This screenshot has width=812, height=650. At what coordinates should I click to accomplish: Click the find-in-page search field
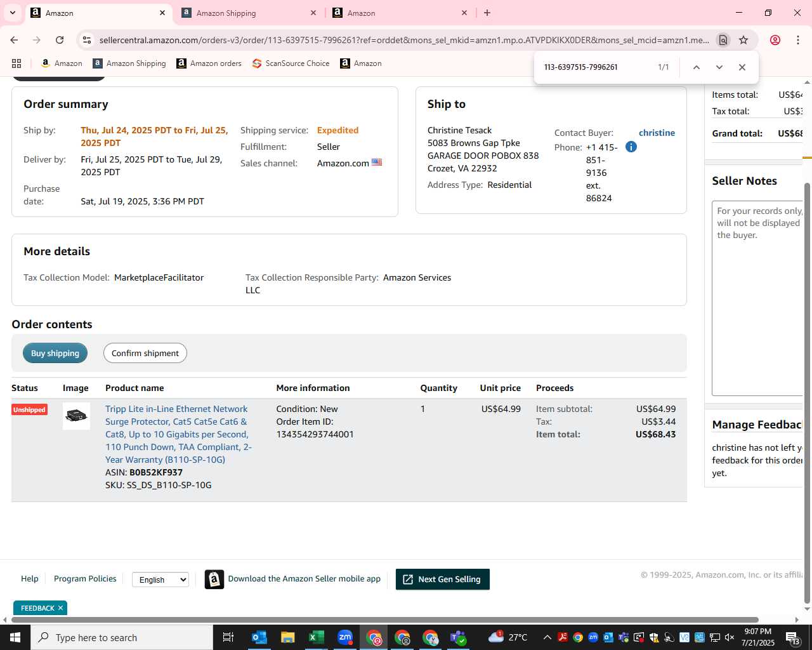(x=596, y=67)
